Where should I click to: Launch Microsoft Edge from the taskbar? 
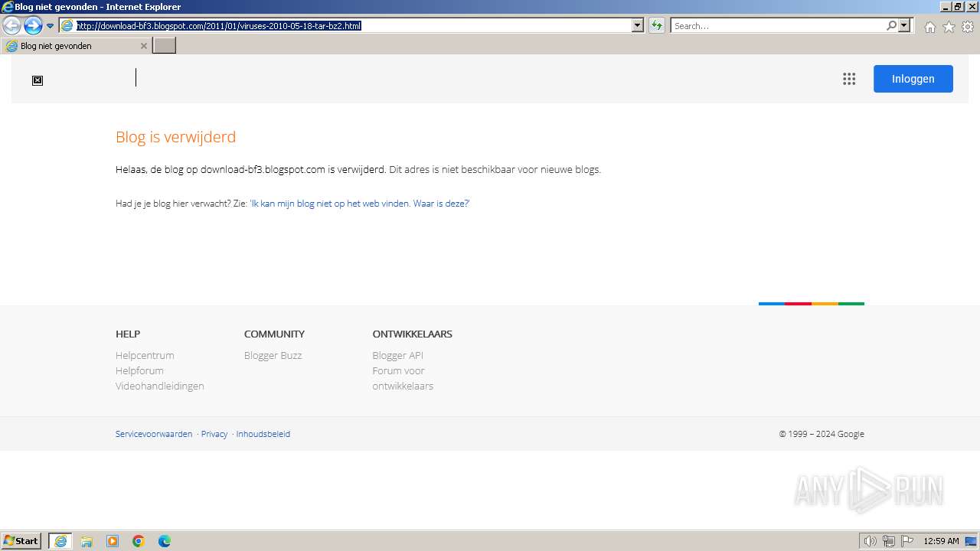point(165,541)
